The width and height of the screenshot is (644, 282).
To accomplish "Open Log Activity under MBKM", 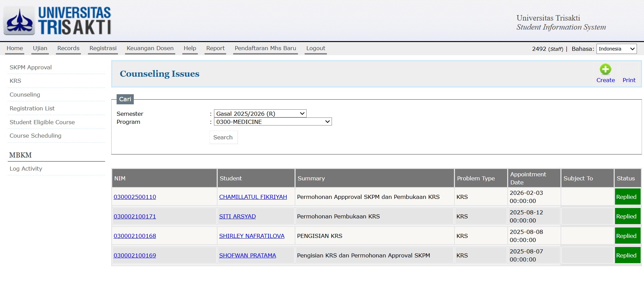I will [x=26, y=169].
